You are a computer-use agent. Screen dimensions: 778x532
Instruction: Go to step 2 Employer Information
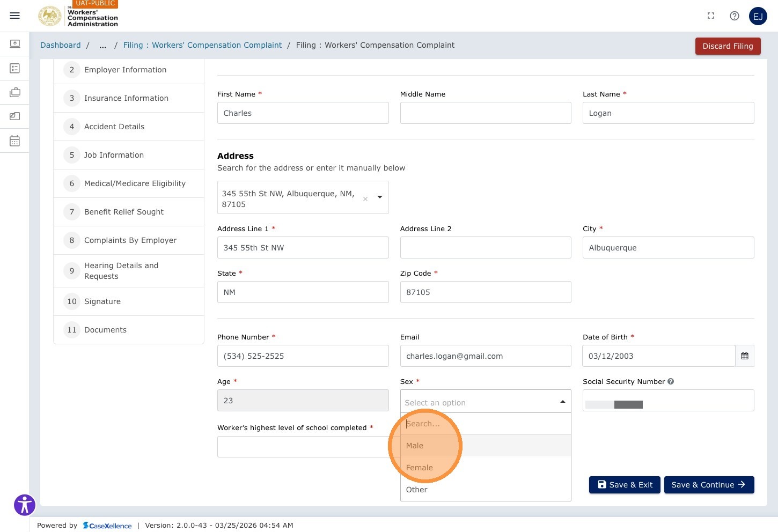[x=129, y=70]
